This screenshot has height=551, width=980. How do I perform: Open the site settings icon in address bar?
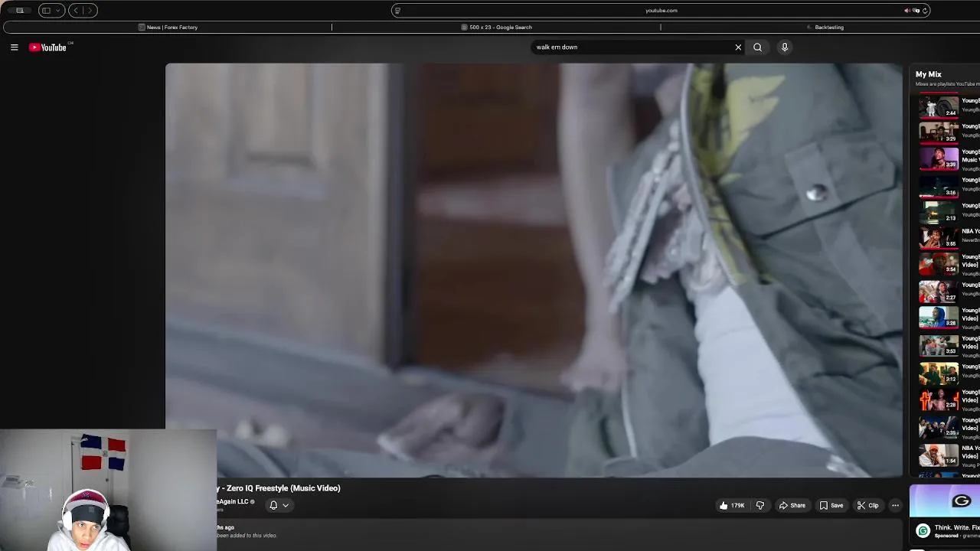pos(397,11)
